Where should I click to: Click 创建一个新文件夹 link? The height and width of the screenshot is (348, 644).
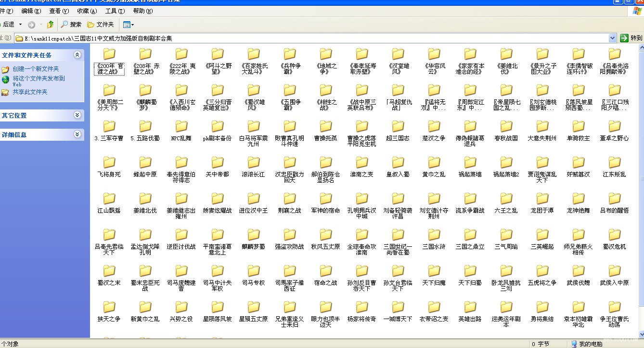click(36, 69)
